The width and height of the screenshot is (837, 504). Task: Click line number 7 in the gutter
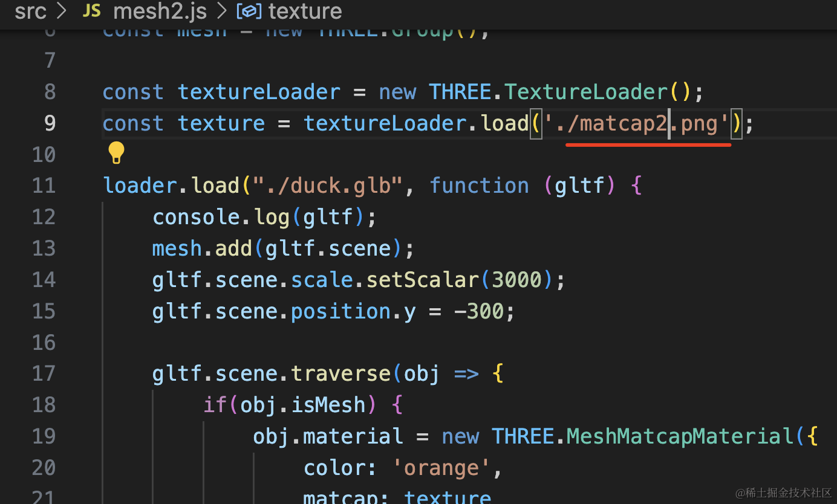(x=50, y=60)
